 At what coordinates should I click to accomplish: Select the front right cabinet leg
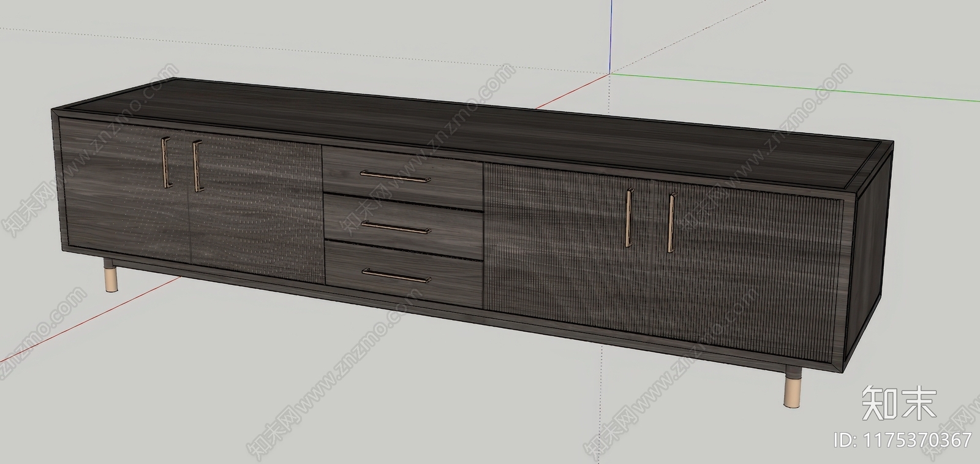click(793, 386)
